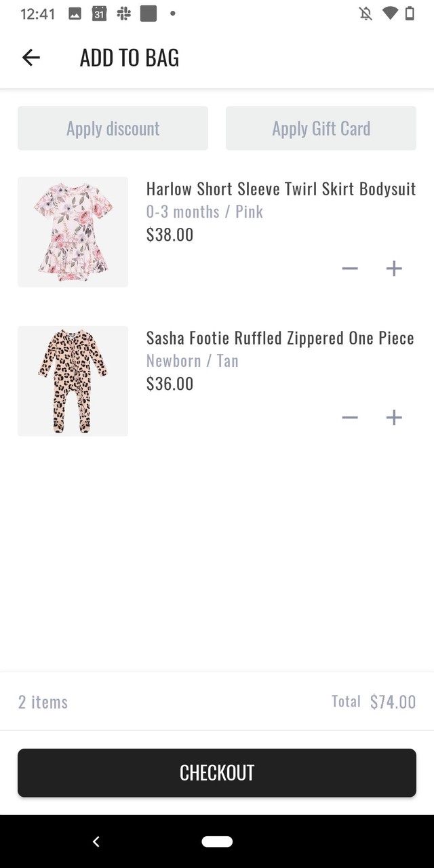Screen dimensions: 434x868
Task: Tap the muted notifications bell icon
Action: click(366, 14)
